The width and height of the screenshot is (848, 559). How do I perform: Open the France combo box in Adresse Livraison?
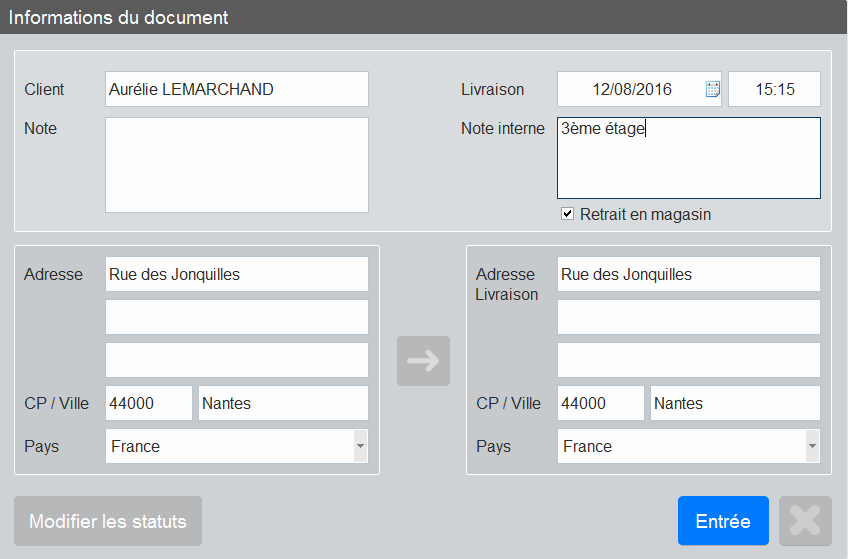[x=688, y=446]
